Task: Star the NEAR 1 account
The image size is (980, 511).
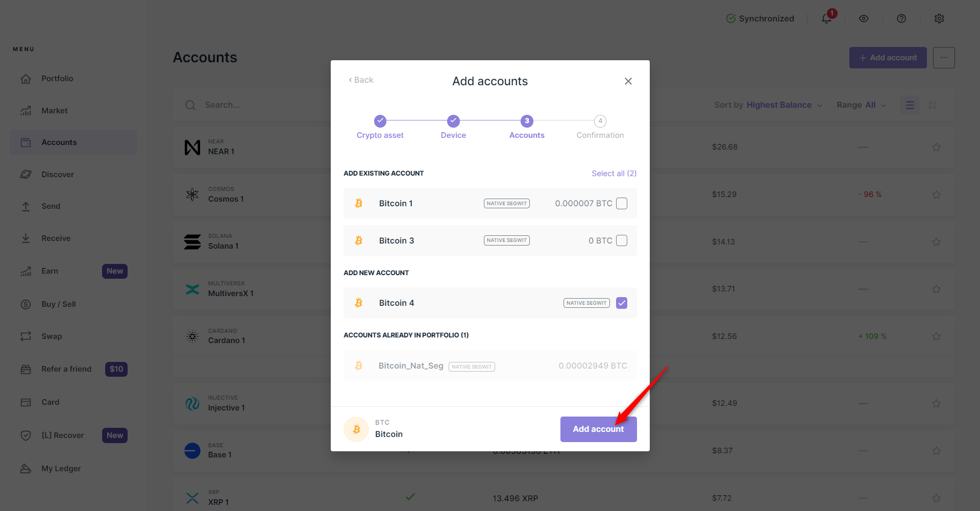Action: (936, 147)
